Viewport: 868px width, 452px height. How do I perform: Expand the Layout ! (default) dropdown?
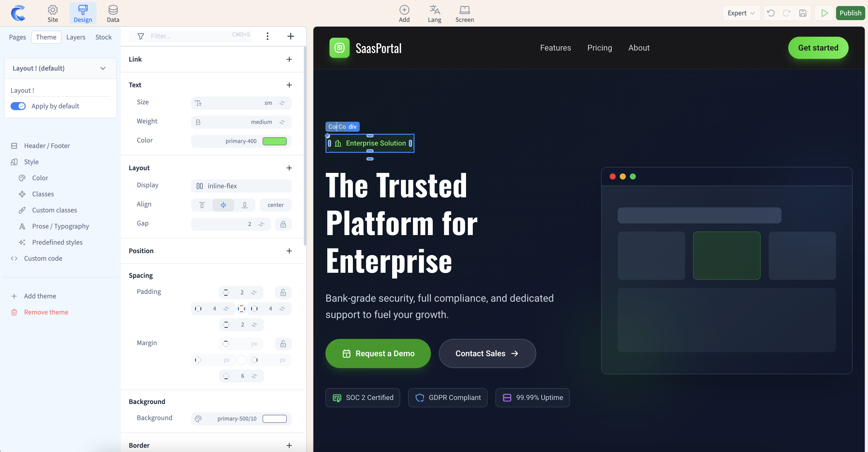pos(103,68)
